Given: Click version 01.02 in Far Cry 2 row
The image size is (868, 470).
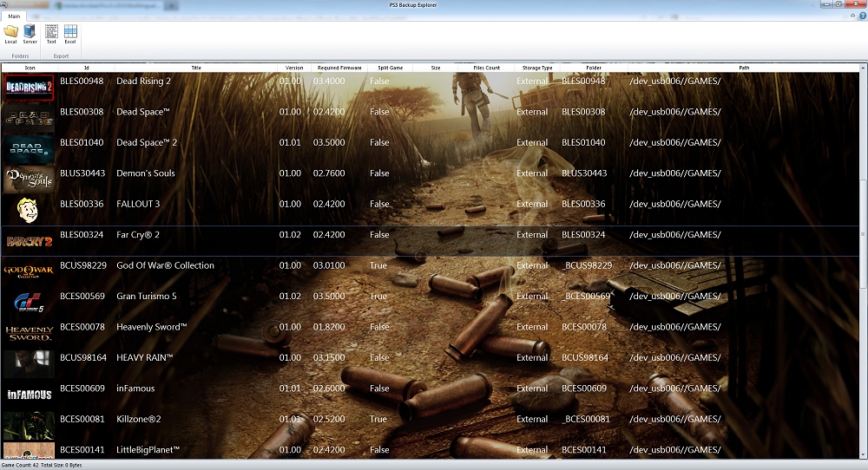Looking at the screenshot, I should [x=290, y=235].
